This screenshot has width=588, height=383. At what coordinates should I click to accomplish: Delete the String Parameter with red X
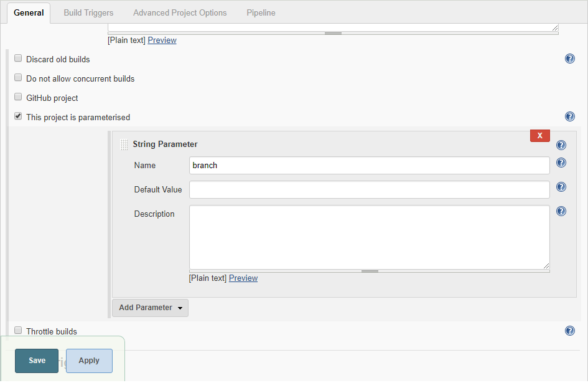[540, 136]
